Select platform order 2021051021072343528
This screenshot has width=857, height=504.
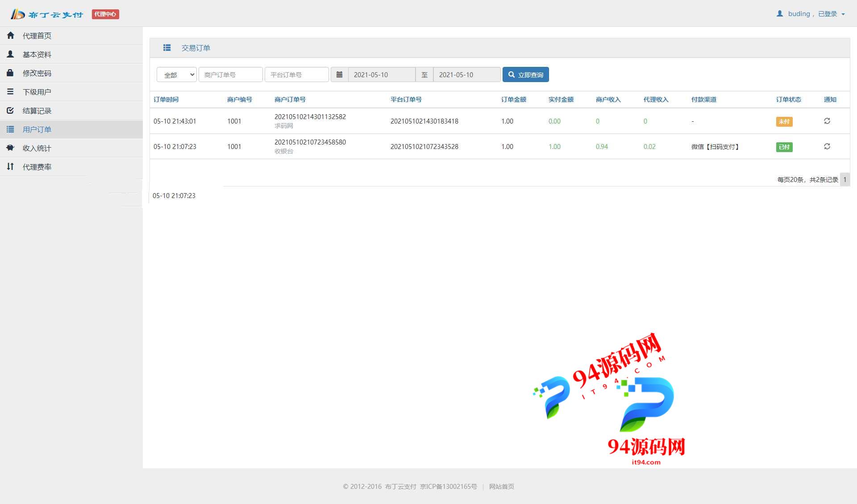(424, 146)
